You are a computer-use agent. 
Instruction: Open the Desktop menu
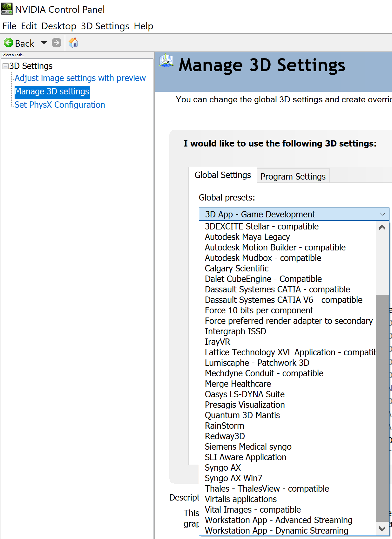59,26
